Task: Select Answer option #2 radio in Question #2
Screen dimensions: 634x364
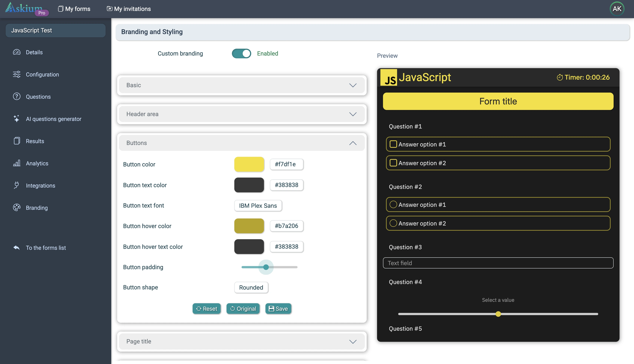Action: (x=393, y=223)
